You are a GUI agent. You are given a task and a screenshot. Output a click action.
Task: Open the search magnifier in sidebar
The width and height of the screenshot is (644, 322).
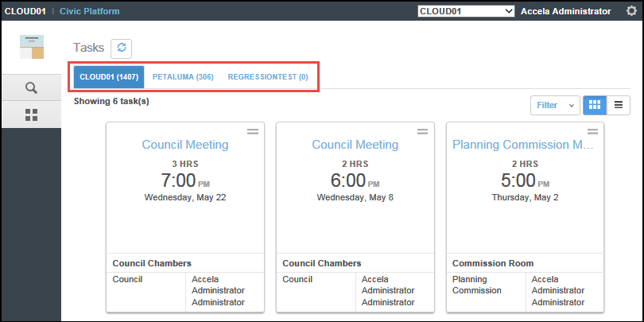tap(31, 87)
